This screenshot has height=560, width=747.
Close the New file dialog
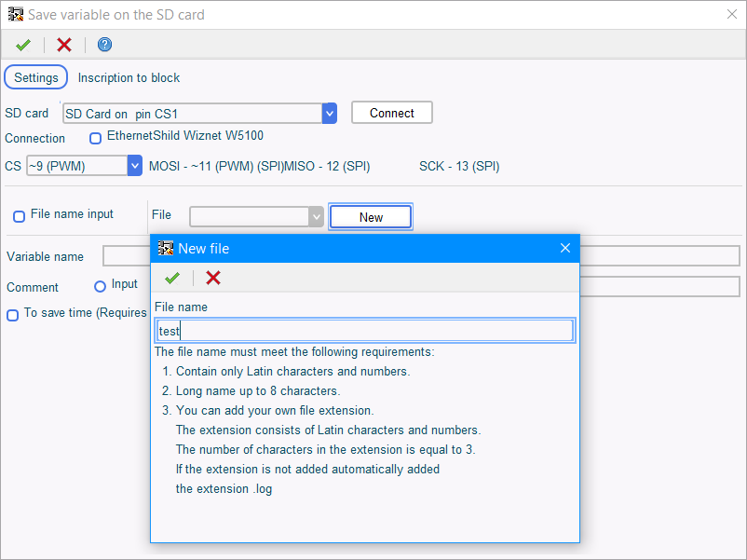565,248
